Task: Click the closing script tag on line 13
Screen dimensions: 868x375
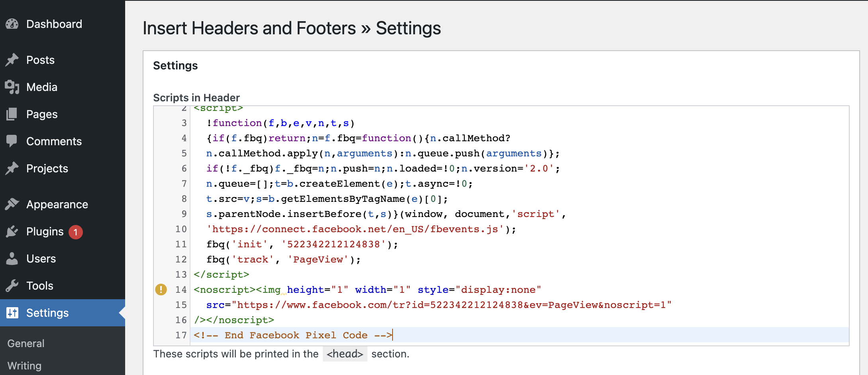Action: (221, 274)
